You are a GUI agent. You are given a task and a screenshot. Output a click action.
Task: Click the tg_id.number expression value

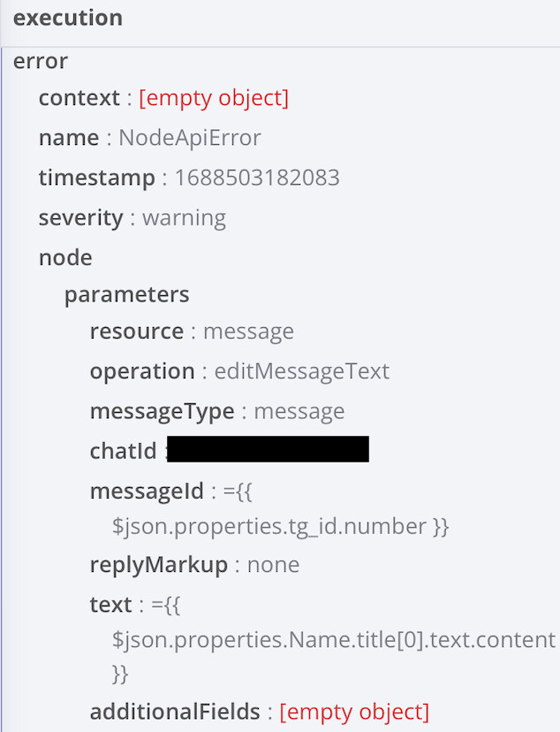click(280, 527)
